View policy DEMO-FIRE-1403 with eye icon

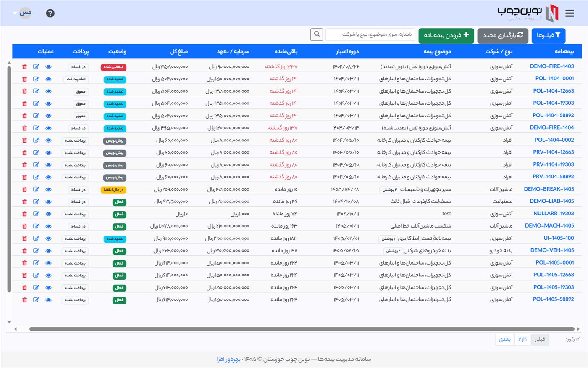click(x=48, y=67)
